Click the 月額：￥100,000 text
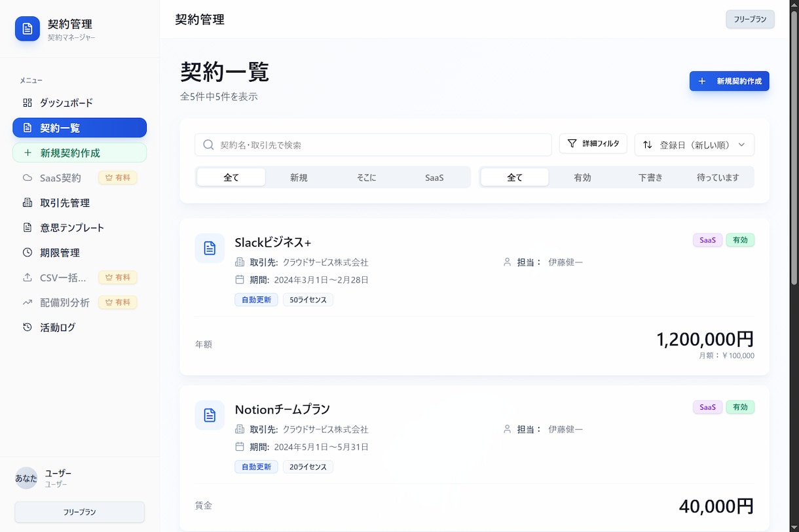799x532 pixels. pyautogui.click(x=727, y=356)
